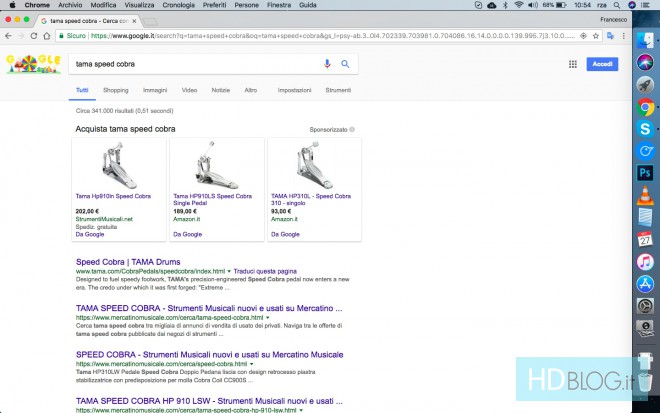660x413 pixels.
Task: Click the Google Translate extension icon
Action: pyautogui.click(x=610, y=36)
